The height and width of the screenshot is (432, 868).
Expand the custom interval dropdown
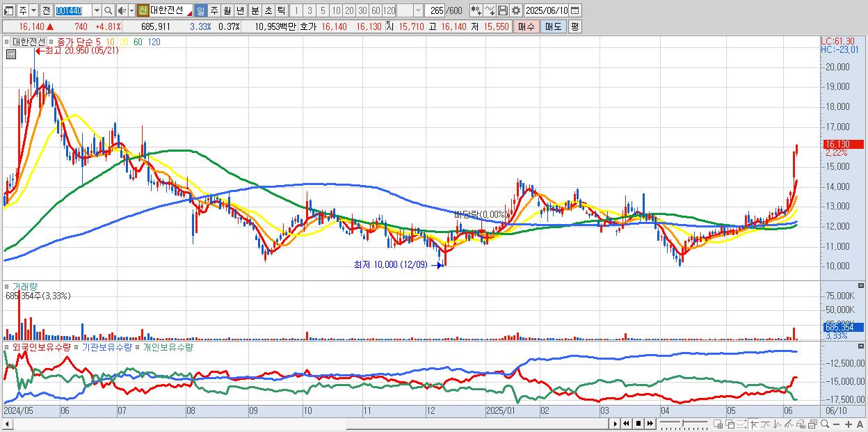[x=418, y=10]
